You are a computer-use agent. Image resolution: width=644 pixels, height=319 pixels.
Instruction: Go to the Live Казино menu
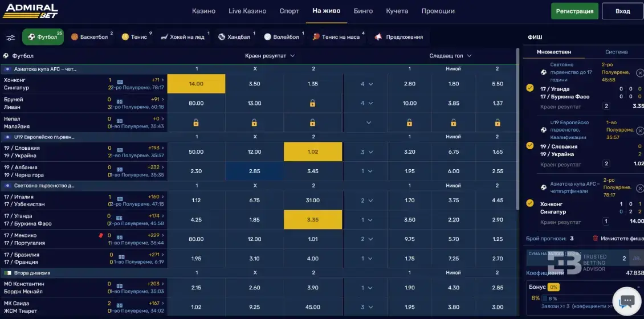[x=247, y=11]
